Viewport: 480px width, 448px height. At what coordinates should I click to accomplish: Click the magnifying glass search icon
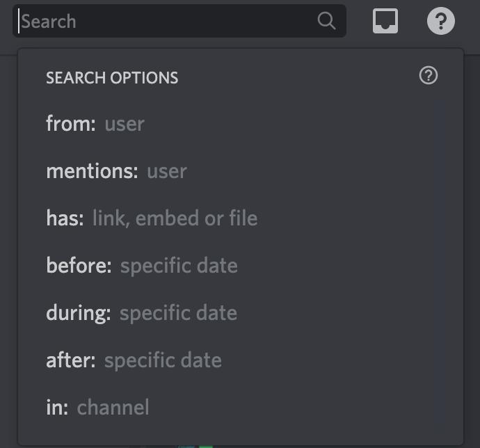click(326, 21)
